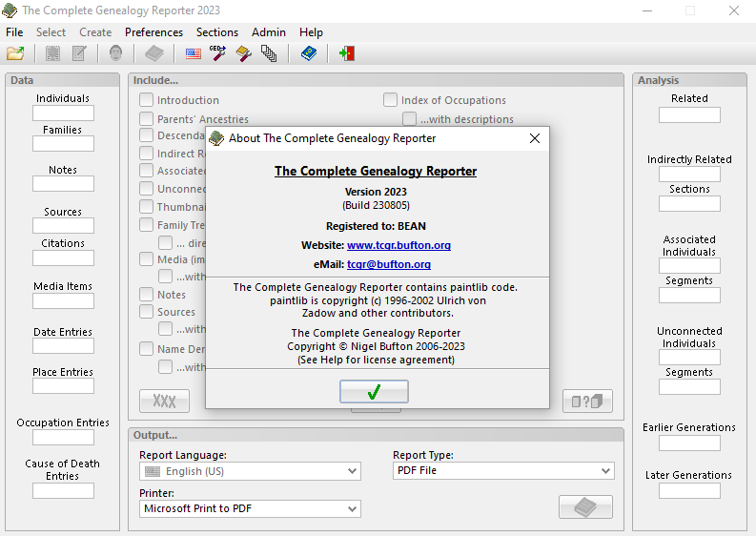
Task: Toggle the Descendants checkbox
Action: 146,135
